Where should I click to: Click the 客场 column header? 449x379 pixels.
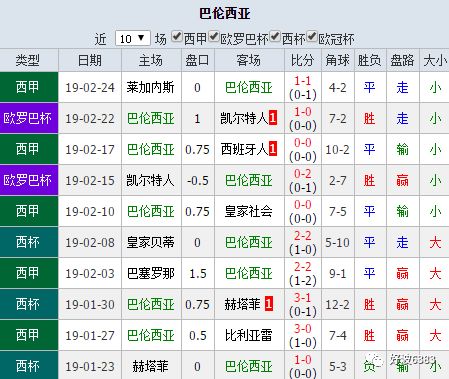pos(249,61)
